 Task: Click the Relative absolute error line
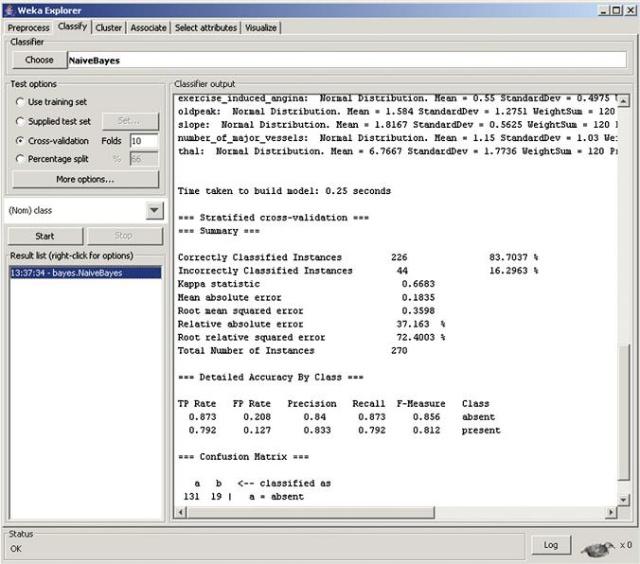tap(311, 324)
